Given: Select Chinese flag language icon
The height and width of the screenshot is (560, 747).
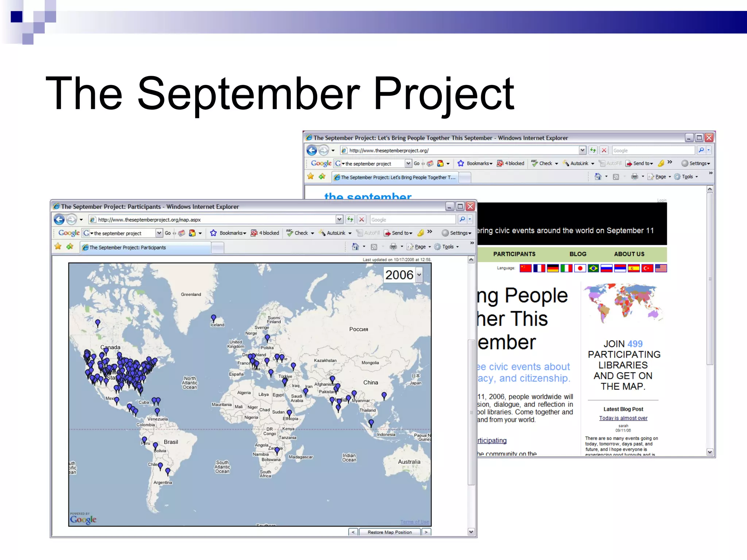Looking at the screenshot, I should [x=526, y=268].
